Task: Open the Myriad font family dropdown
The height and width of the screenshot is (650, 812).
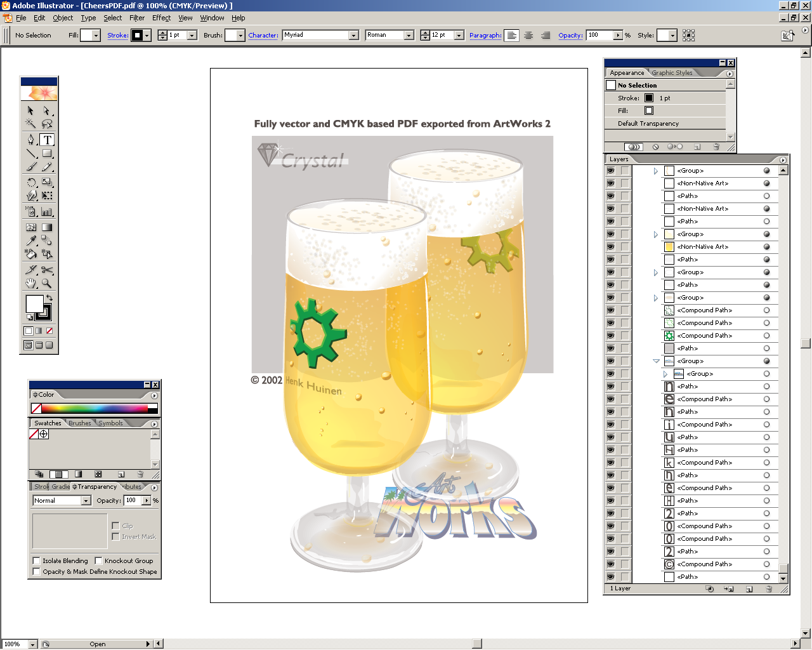Action: (x=353, y=36)
